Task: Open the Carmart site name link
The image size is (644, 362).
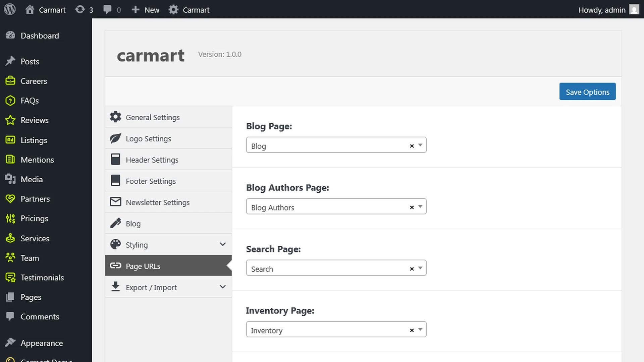Action: (52, 10)
